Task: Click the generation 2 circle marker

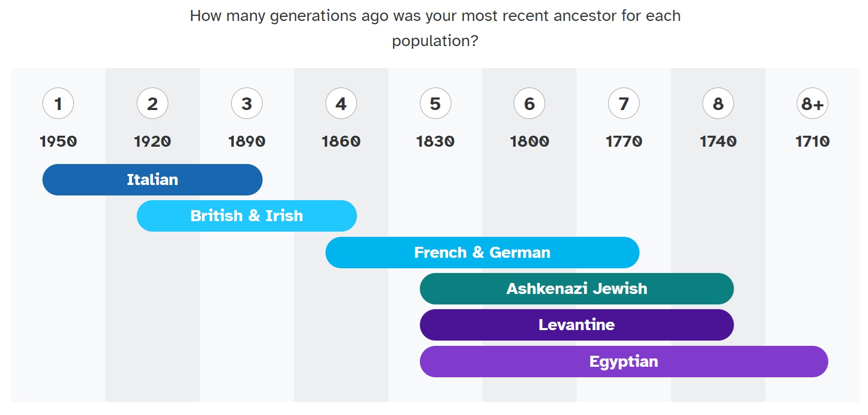Action: point(153,104)
